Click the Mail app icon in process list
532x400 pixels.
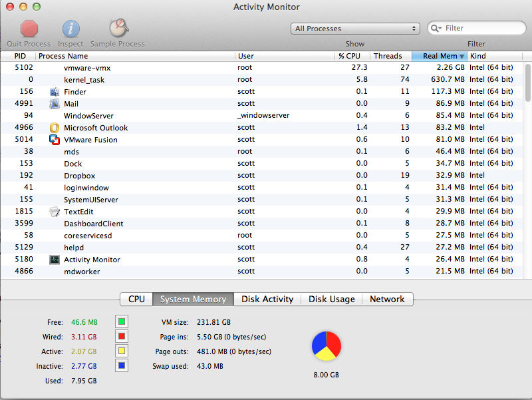click(x=55, y=104)
